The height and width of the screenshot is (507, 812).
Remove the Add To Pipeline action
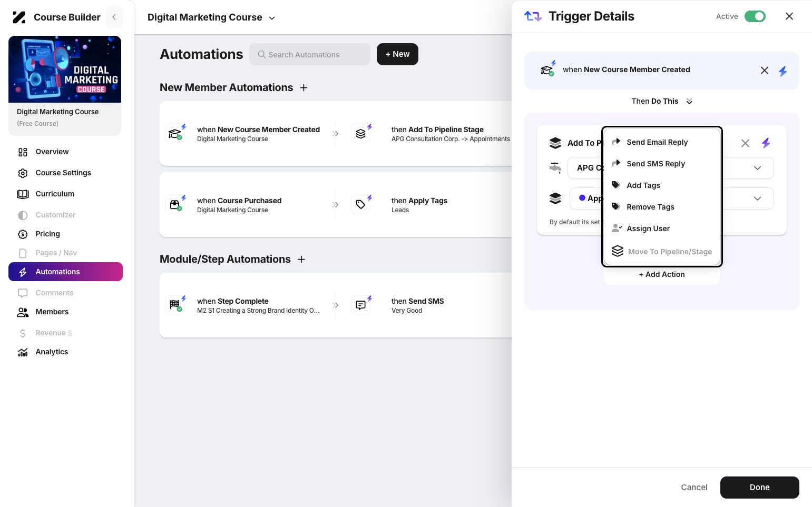click(745, 143)
